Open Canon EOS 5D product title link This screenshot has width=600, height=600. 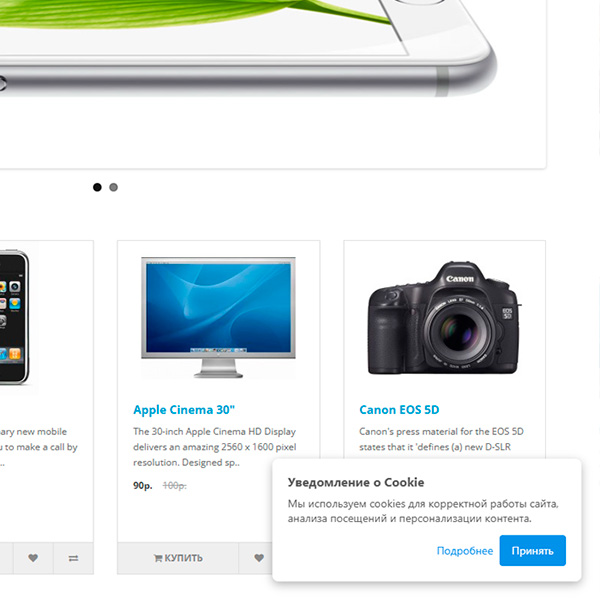point(399,410)
